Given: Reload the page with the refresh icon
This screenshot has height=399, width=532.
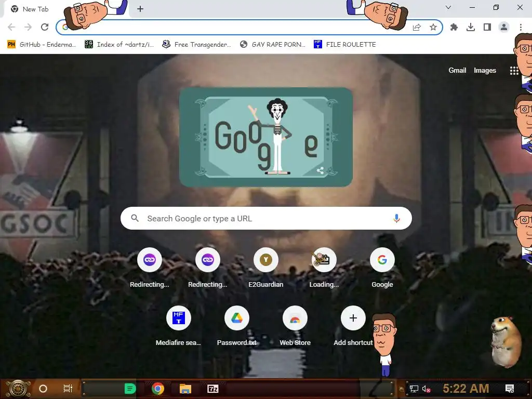Looking at the screenshot, I should coord(45,27).
